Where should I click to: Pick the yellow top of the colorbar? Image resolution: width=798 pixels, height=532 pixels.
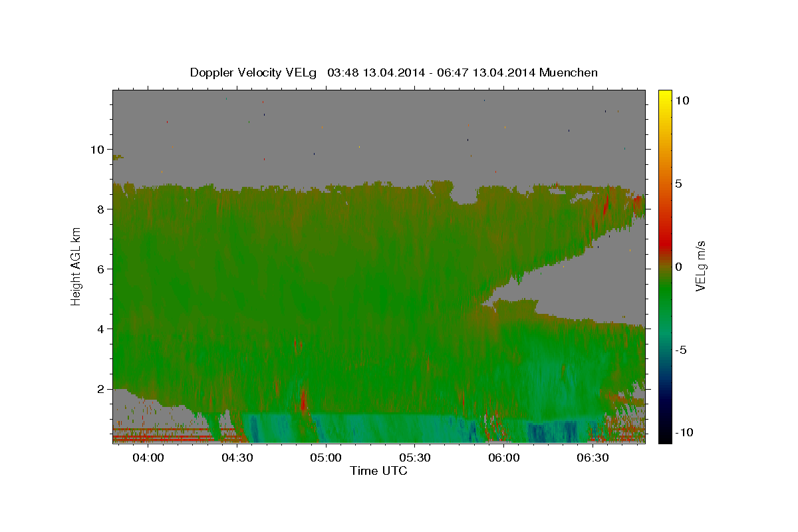pyautogui.click(x=665, y=98)
